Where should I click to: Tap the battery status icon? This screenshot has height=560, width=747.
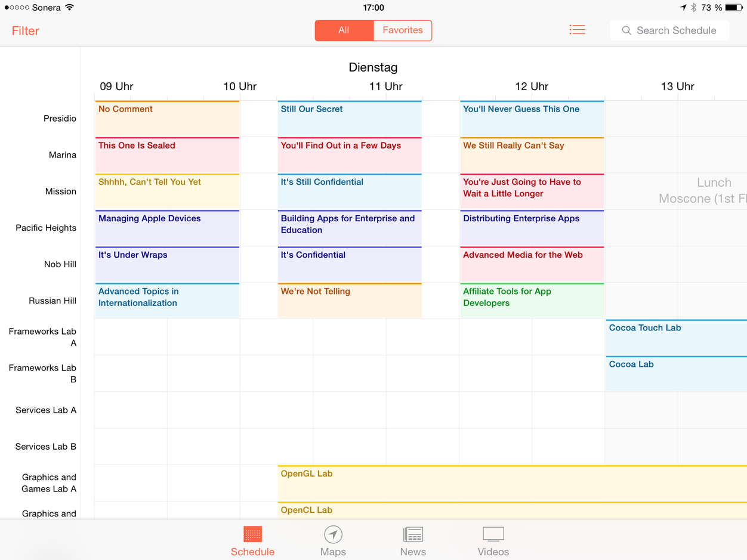point(734,8)
